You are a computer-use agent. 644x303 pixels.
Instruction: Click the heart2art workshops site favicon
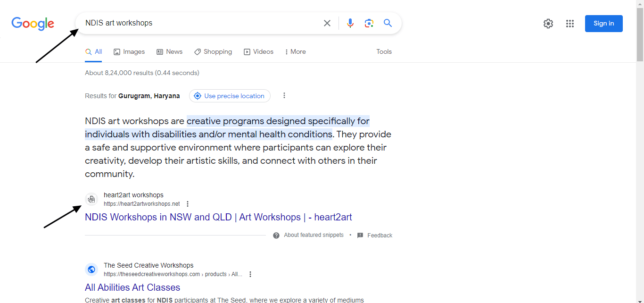91,199
